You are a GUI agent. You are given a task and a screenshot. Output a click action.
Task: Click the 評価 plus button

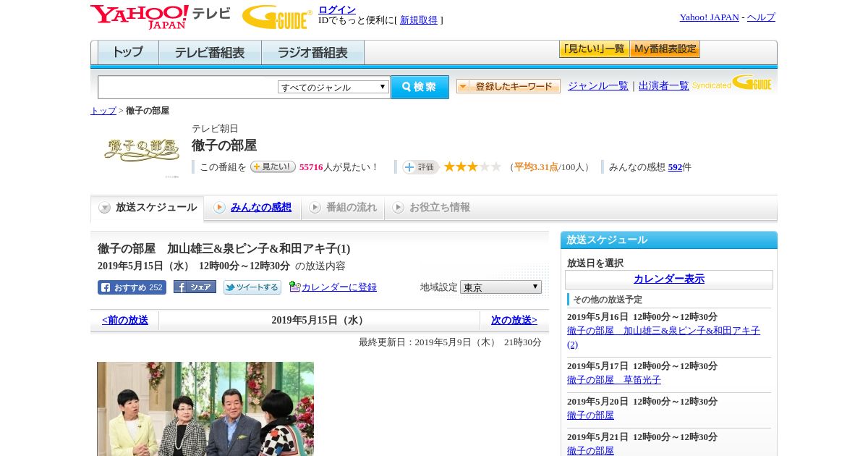[421, 166]
